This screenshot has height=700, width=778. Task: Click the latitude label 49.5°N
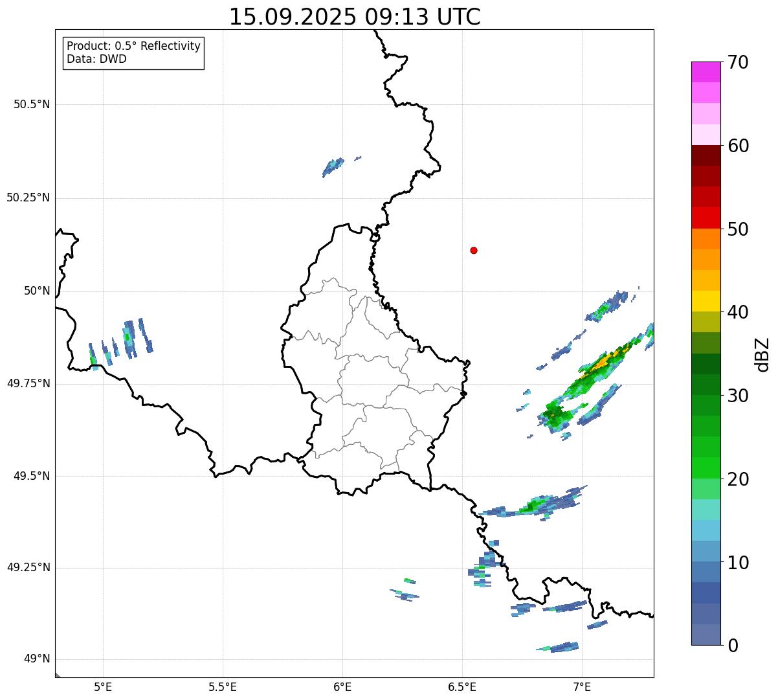(x=32, y=476)
